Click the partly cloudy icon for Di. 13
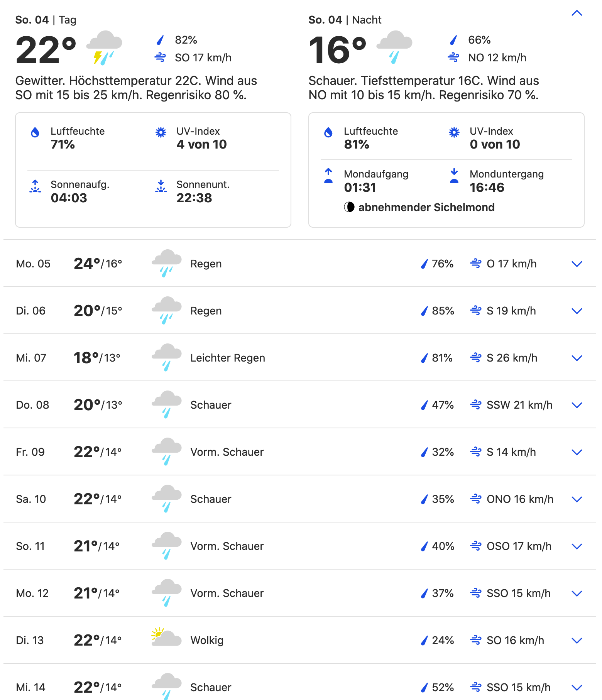The height and width of the screenshot is (700, 602). click(166, 637)
